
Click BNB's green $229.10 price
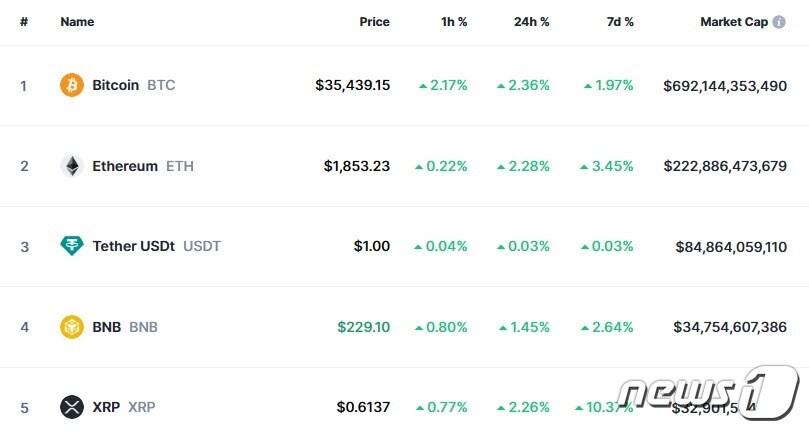364,327
